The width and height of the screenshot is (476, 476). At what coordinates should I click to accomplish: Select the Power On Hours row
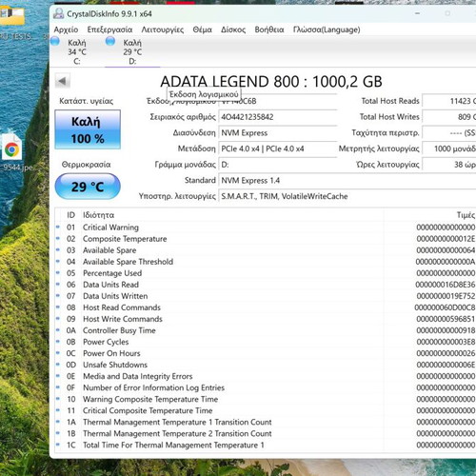pos(266,353)
